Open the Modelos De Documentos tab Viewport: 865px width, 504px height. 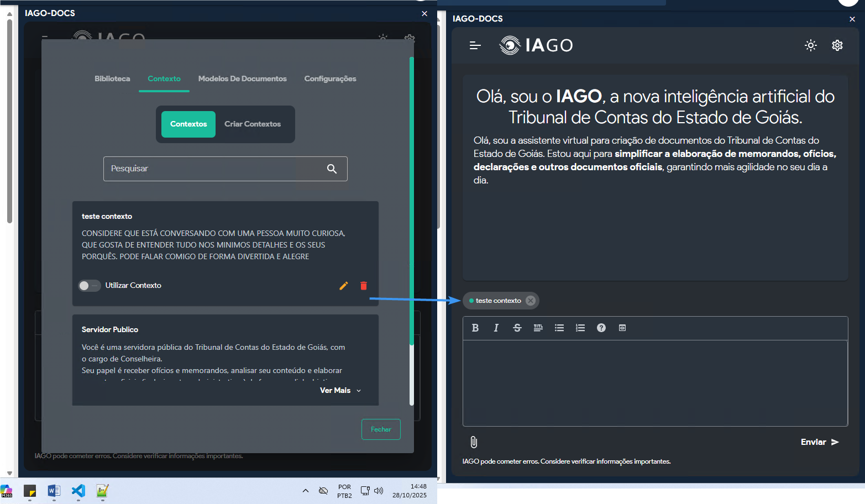click(242, 79)
